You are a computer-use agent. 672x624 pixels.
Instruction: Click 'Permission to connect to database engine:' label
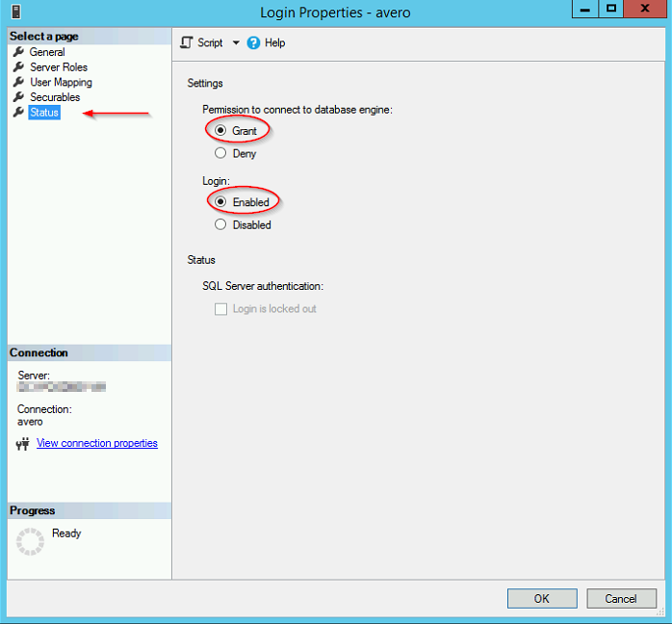297,110
